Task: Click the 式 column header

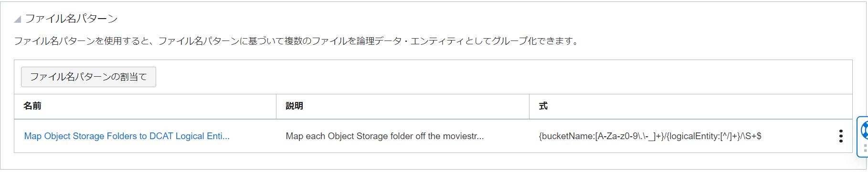Action: (543, 106)
